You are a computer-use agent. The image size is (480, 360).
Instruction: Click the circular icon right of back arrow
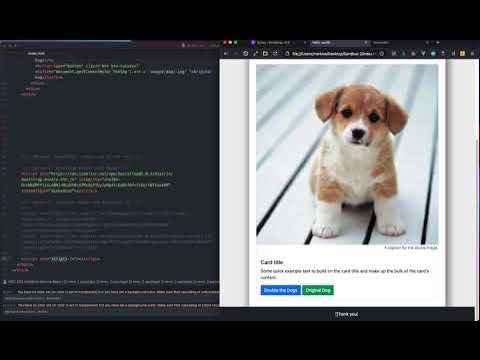[x=246, y=54]
